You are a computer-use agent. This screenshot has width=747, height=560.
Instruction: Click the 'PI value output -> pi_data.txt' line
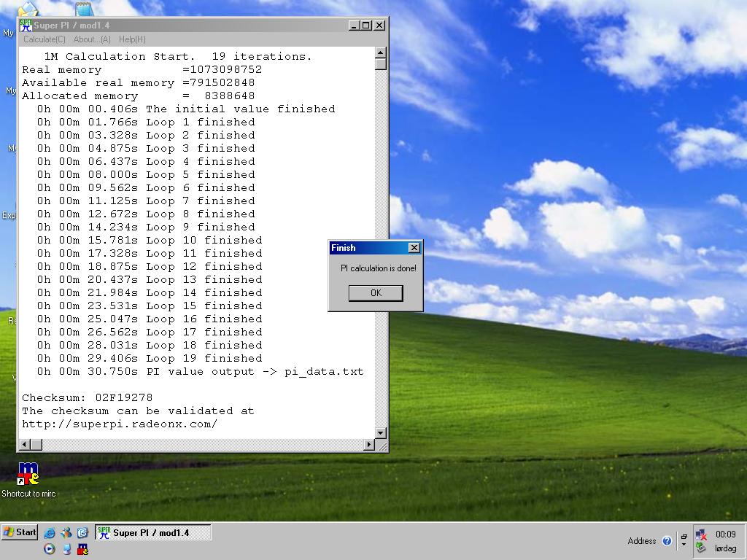201,371
